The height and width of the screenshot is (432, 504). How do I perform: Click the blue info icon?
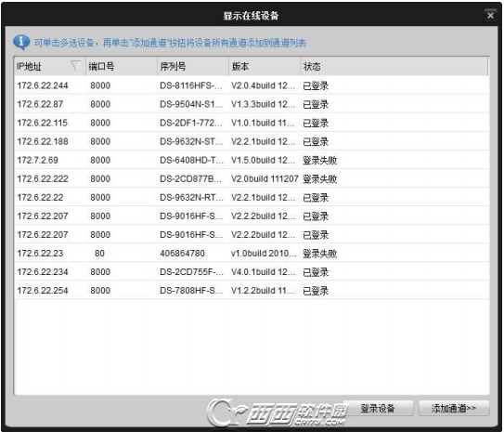[x=21, y=42]
